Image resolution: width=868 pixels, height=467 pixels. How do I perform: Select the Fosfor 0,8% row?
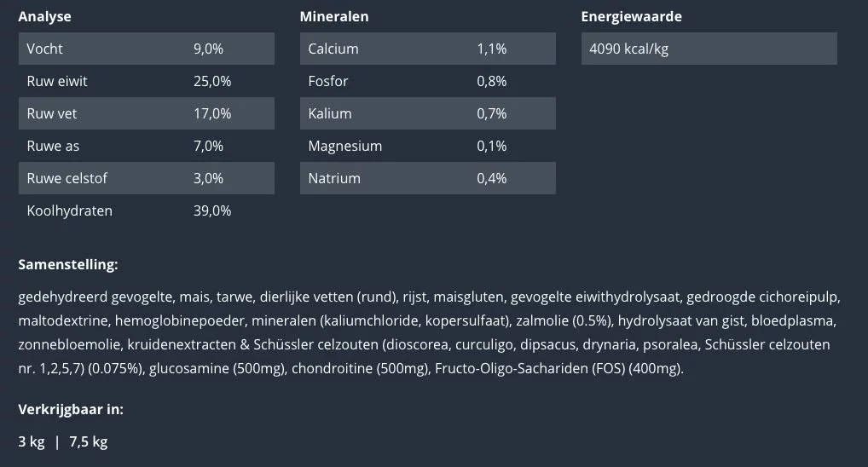(427, 81)
